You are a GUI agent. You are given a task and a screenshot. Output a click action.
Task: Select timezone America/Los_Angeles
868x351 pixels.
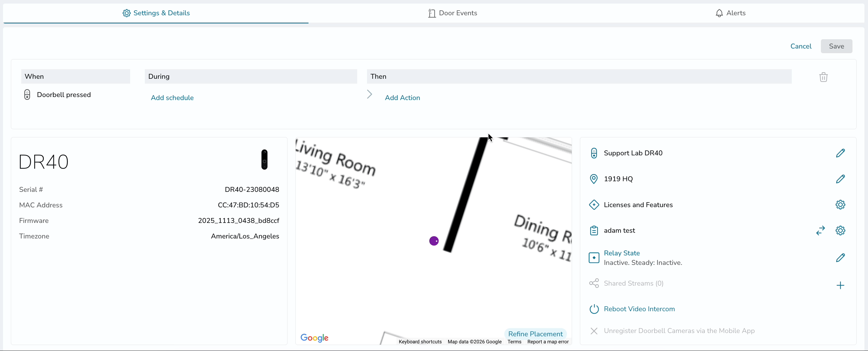pos(245,236)
